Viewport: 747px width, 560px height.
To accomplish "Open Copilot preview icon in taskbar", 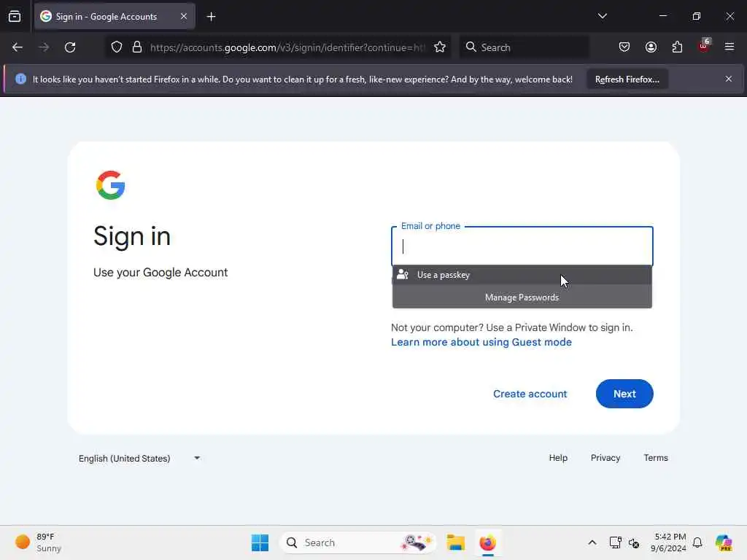I will (x=724, y=542).
